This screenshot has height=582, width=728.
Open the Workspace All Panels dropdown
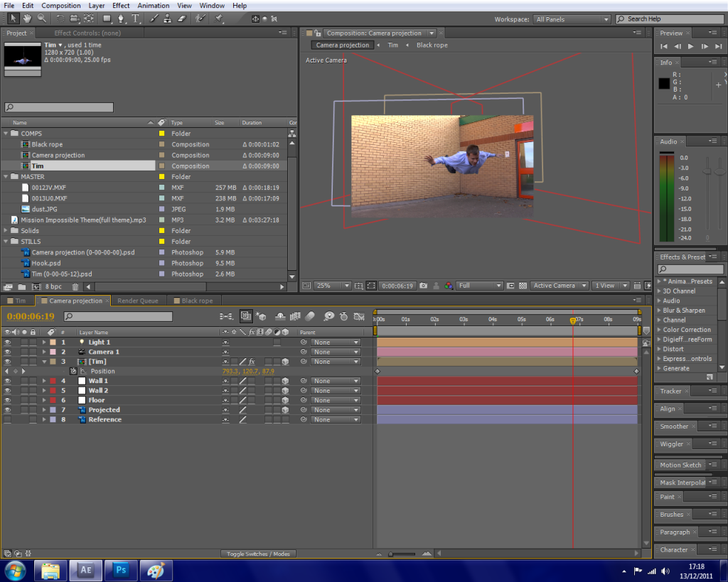[572, 19]
